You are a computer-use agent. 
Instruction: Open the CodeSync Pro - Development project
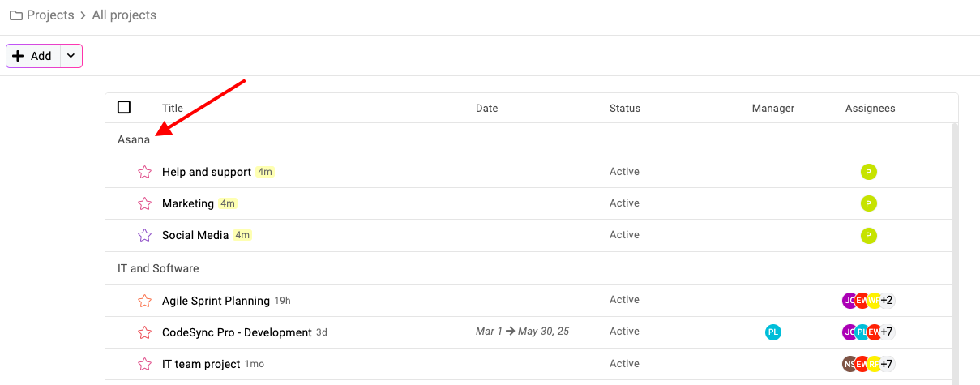237,332
